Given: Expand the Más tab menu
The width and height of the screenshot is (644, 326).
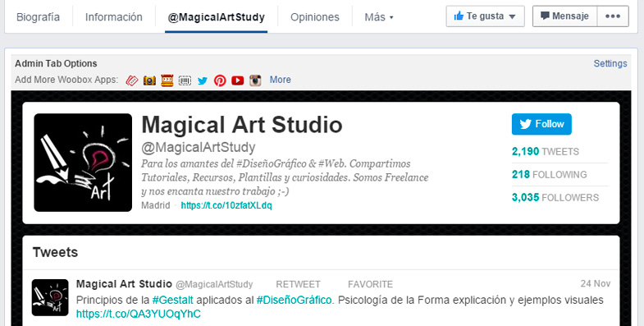Looking at the screenshot, I should (x=379, y=17).
